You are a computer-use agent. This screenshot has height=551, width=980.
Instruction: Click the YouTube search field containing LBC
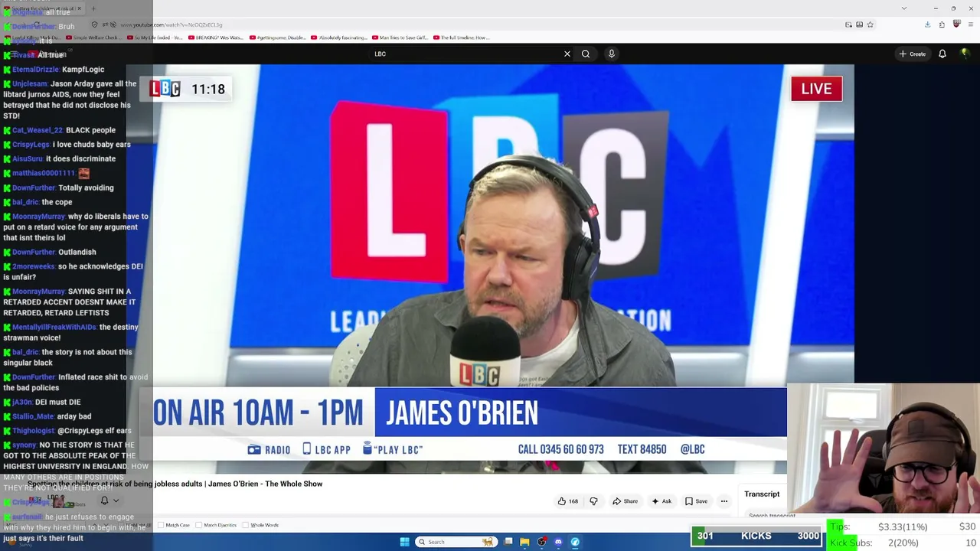coord(467,54)
